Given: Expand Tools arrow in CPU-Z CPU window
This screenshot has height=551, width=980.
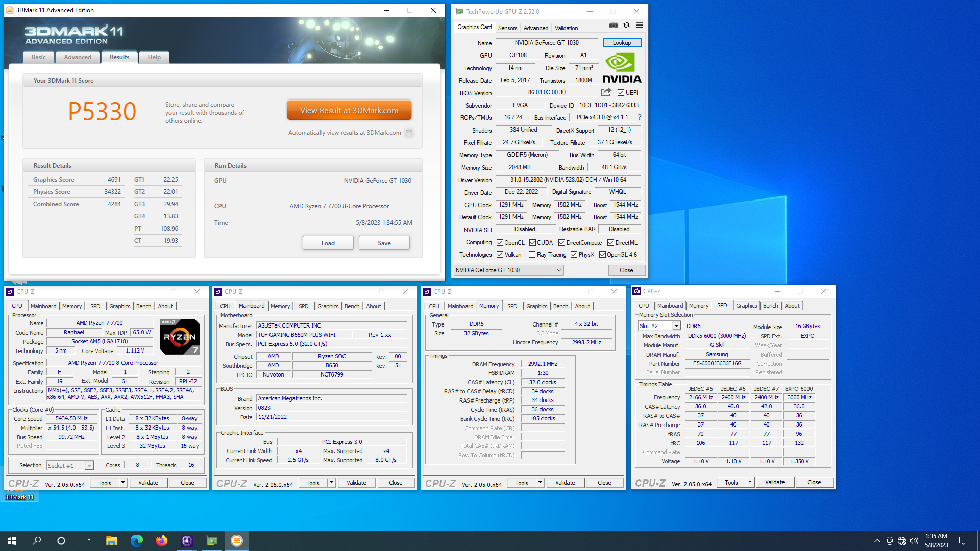Looking at the screenshot, I should tap(123, 483).
